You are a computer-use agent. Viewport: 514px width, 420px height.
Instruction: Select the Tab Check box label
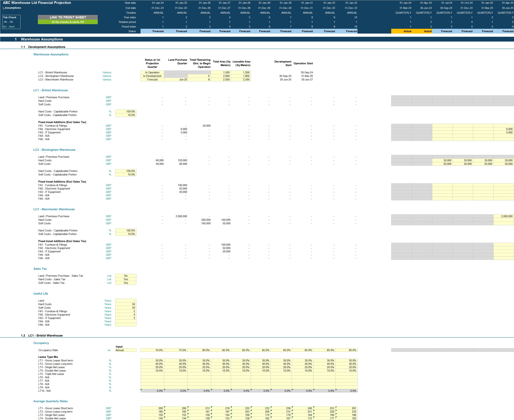pos(10,17)
